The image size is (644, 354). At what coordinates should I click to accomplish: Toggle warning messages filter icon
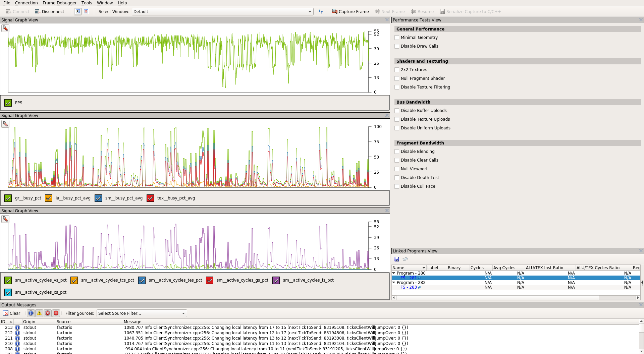click(39, 313)
